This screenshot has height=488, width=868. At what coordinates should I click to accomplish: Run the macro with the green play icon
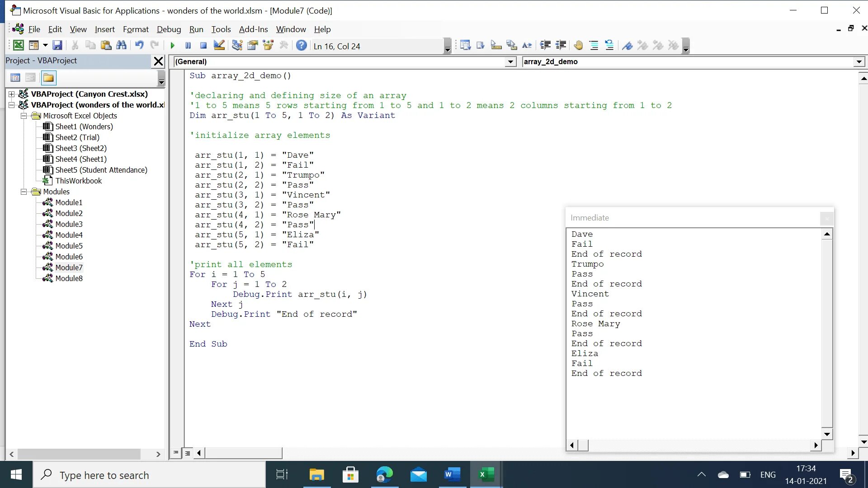(172, 46)
